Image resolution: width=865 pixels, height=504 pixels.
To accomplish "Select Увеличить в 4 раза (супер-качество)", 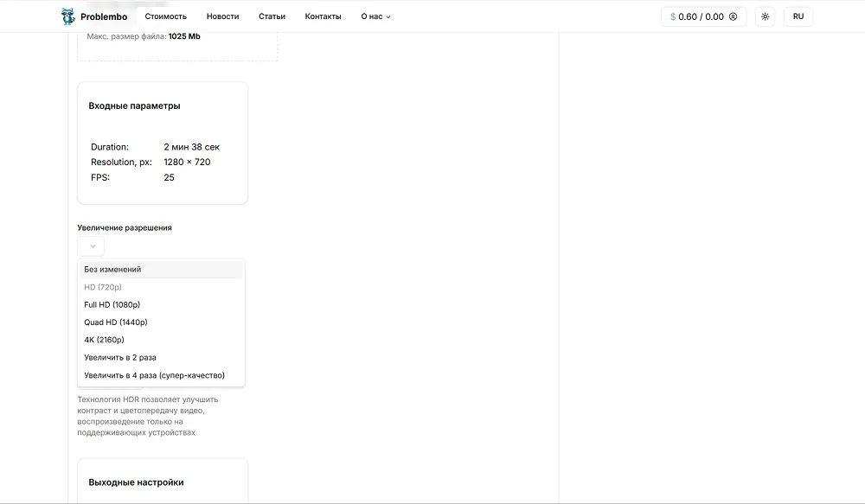I will coord(154,375).
